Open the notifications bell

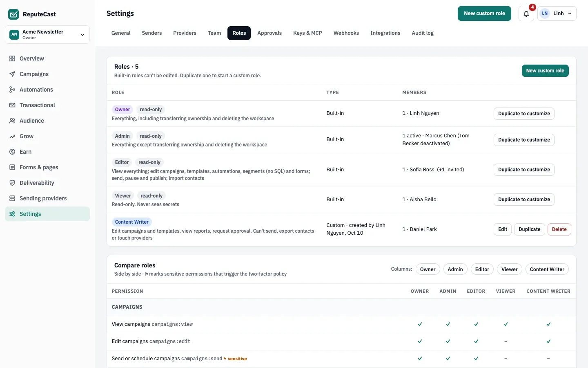pos(526,13)
